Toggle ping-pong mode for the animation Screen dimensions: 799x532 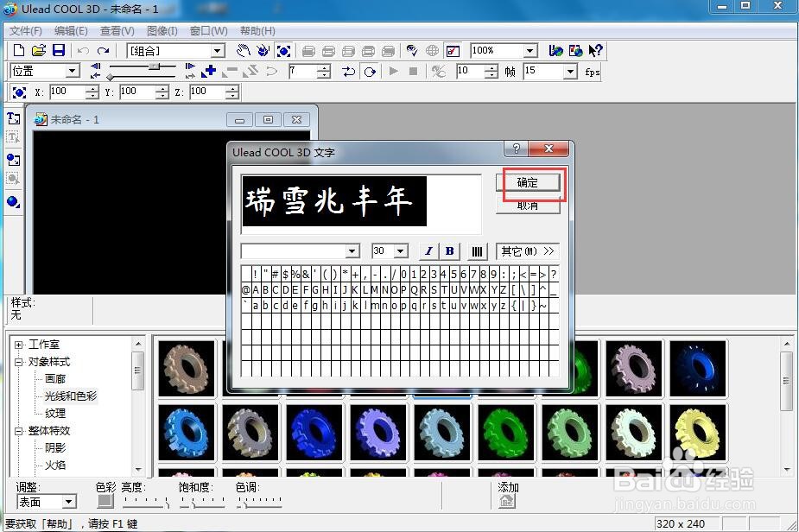click(x=349, y=72)
